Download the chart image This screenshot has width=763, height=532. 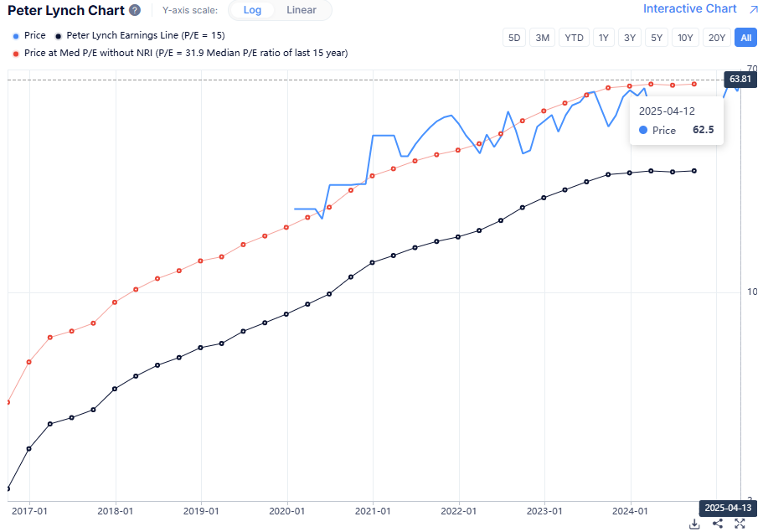[x=694, y=524]
